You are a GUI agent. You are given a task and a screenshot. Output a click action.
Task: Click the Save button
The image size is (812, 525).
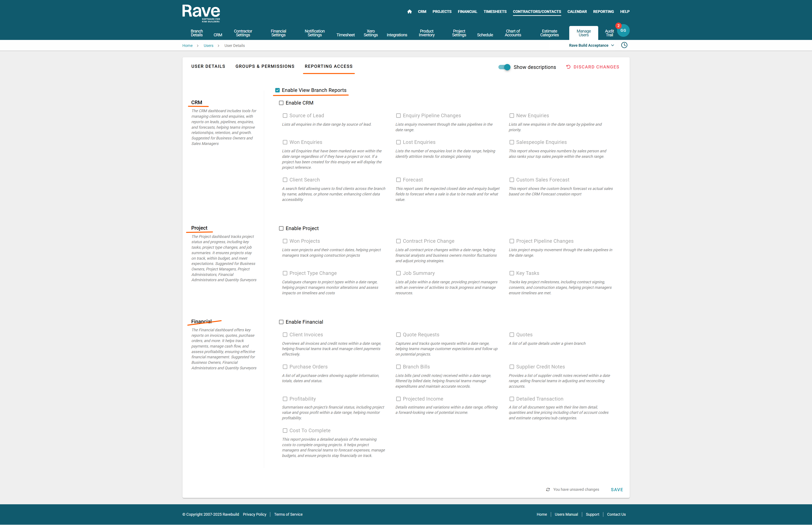[616, 490]
